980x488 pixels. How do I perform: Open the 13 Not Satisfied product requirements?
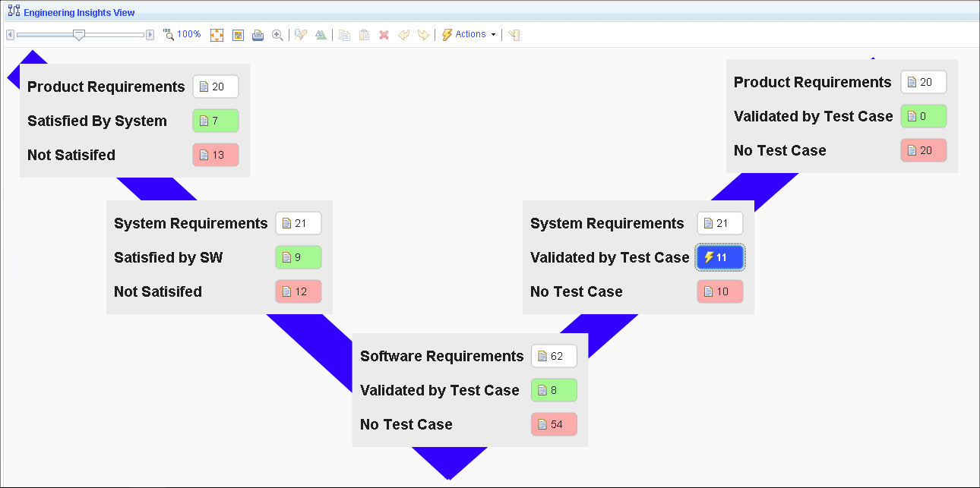point(216,155)
